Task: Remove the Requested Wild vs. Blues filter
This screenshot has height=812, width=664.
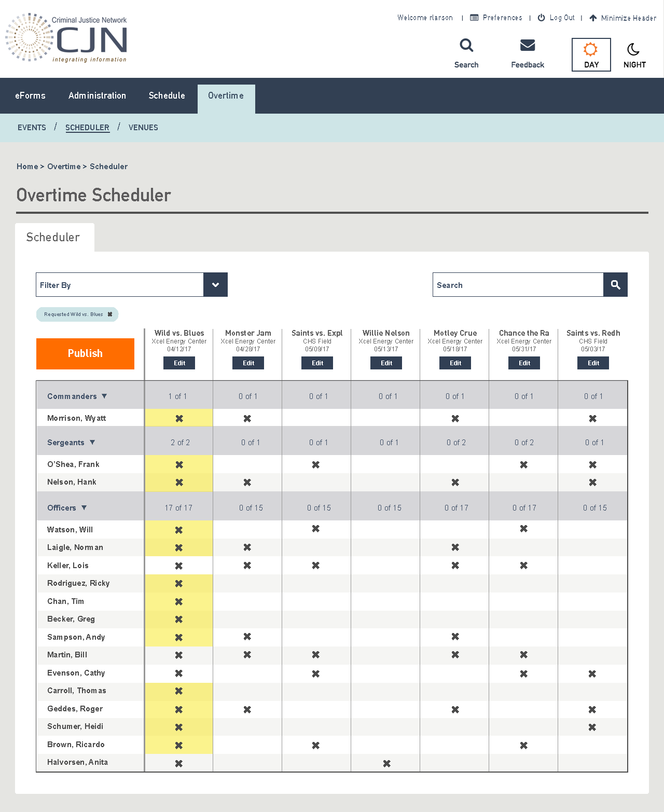Action: coord(110,314)
